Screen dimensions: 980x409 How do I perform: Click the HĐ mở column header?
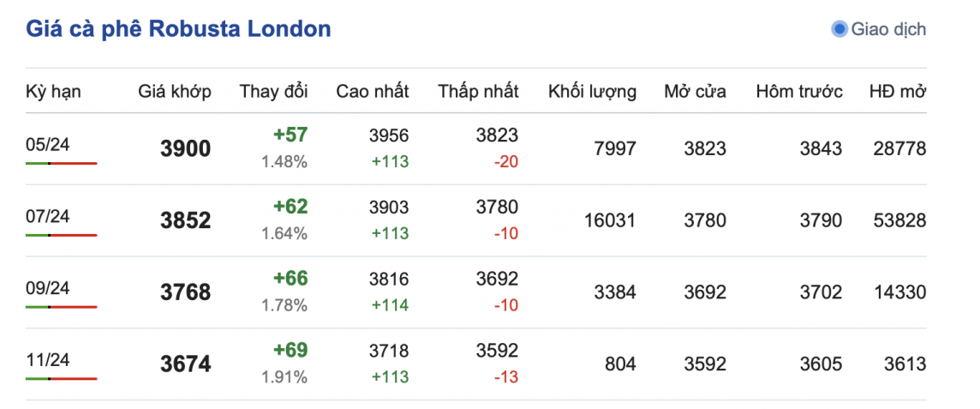click(x=897, y=92)
